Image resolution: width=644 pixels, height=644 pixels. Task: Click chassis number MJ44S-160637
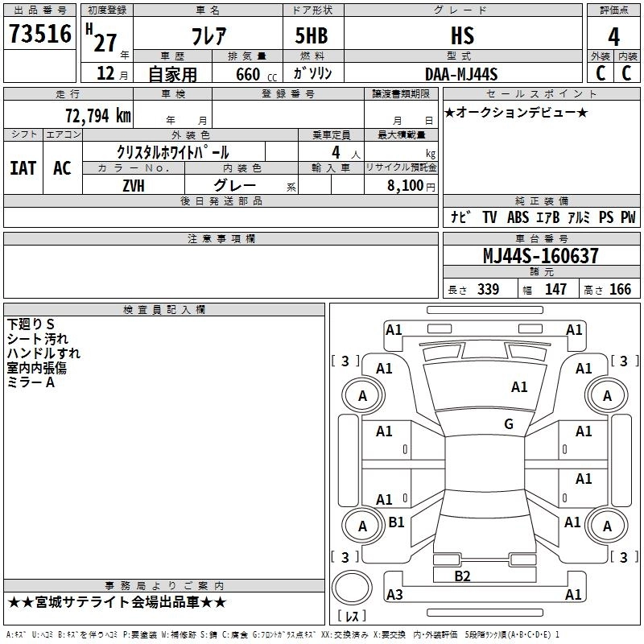click(540, 255)
